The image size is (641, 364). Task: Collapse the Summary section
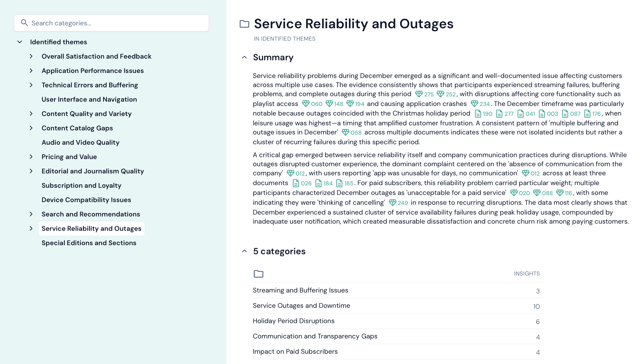pyautogui.click(x=244, y=57)
